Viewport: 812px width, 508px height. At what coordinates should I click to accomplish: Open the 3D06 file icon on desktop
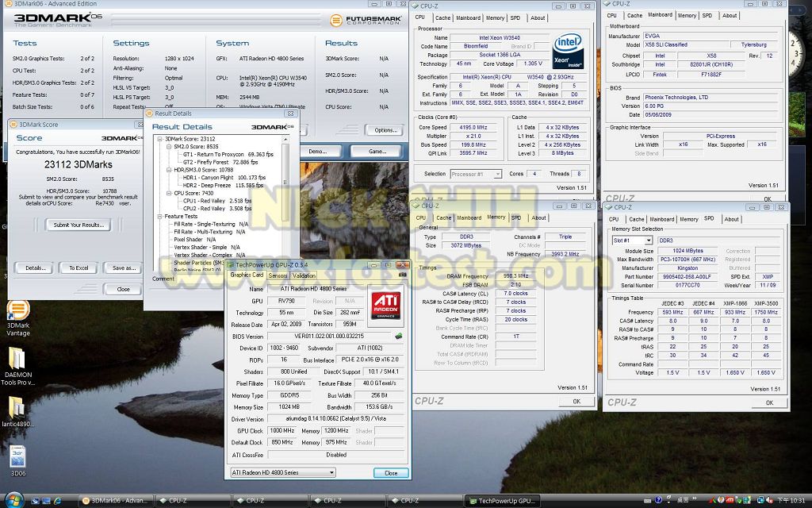click(17, 457)
